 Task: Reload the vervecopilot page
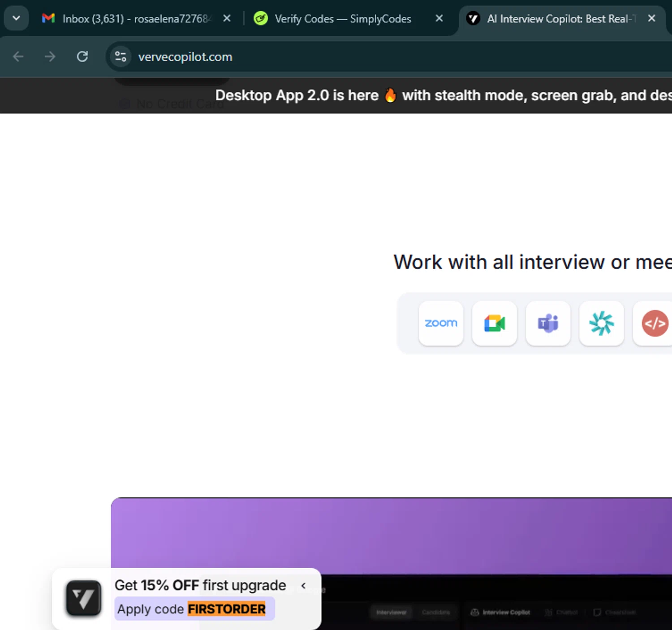pyautogui.click(x=82, y=56)
